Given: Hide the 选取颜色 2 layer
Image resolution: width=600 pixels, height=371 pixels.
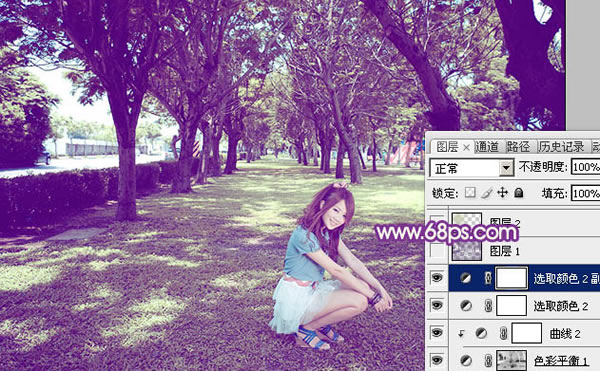Looking at the screenshot, I should click(x=437, y=306).
